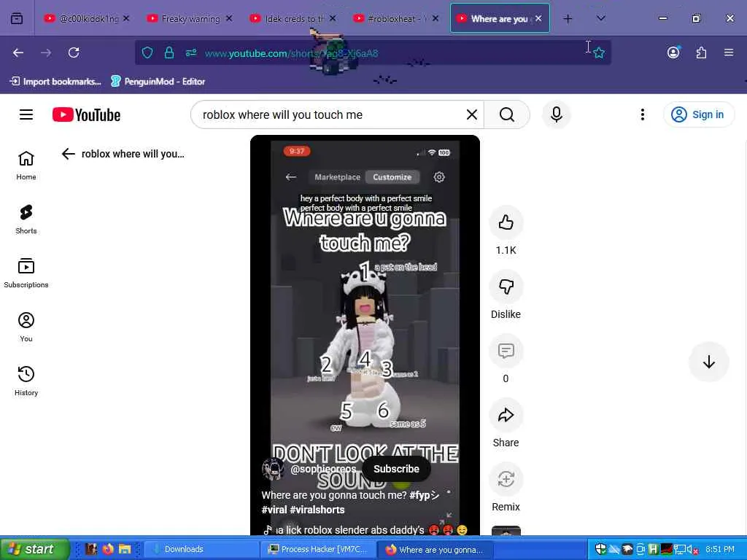Switch to Process Hacker taskbar window
This screenshot has width=747, height=560.
tap(318, 549)
